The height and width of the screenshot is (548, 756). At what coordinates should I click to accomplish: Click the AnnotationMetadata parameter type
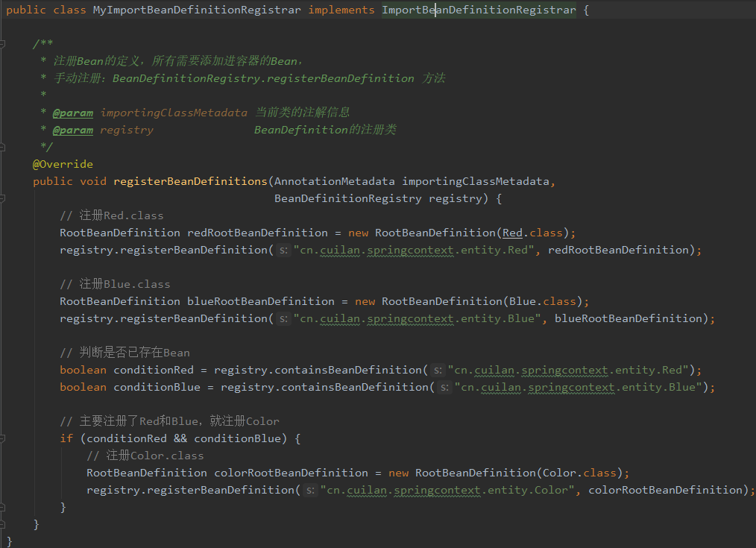pyautogui.click(x=335, y=181)
